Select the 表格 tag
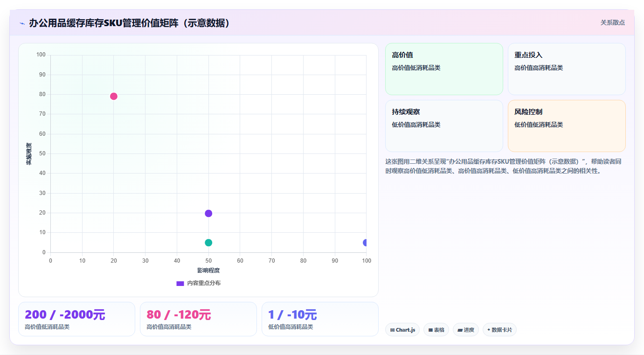This screenshot has height=355, width=644. tap(436, 330)
